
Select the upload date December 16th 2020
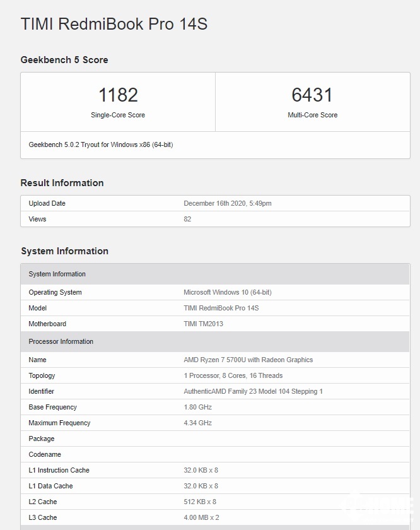click(x=228, y=203)
